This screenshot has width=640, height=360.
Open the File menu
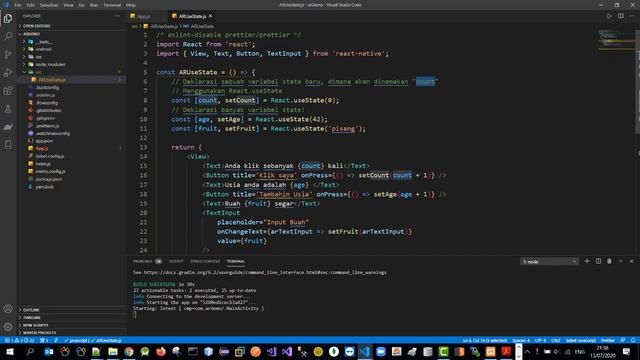click(x=18, y=5)
